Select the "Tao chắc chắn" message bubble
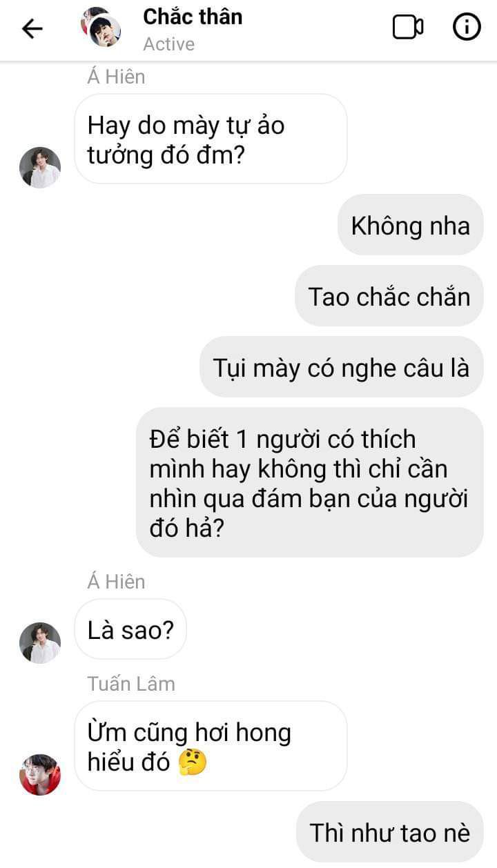This screenshot has width=497, height=868. click(x=389, y=296)
